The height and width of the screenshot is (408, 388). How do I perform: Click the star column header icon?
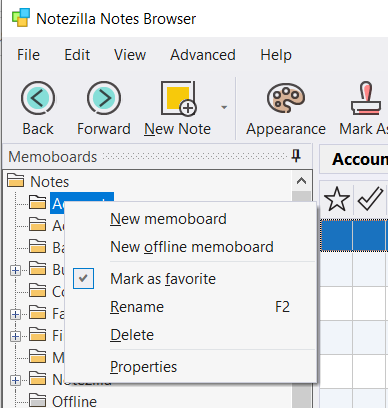point(337,199)
